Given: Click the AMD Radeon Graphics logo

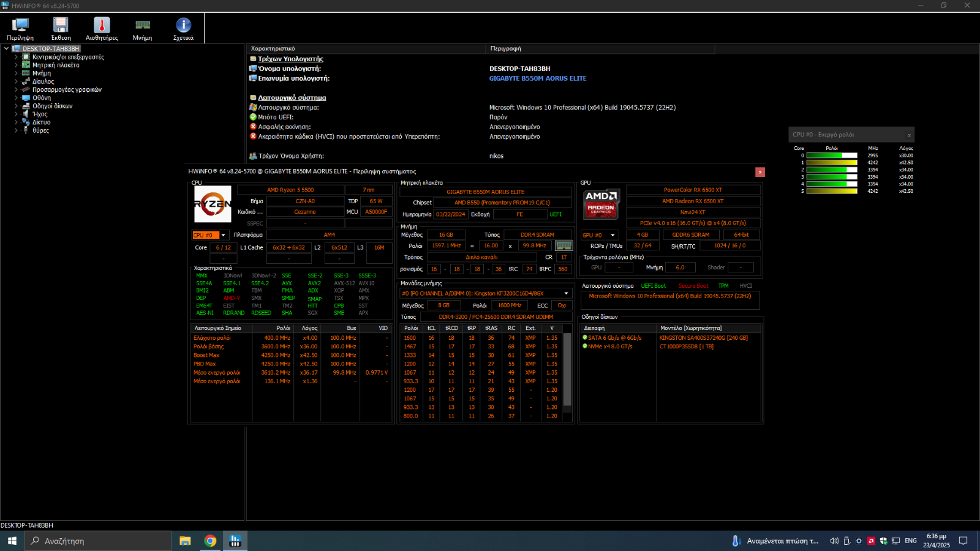Looking at the screenshot, I should point(601,204).
